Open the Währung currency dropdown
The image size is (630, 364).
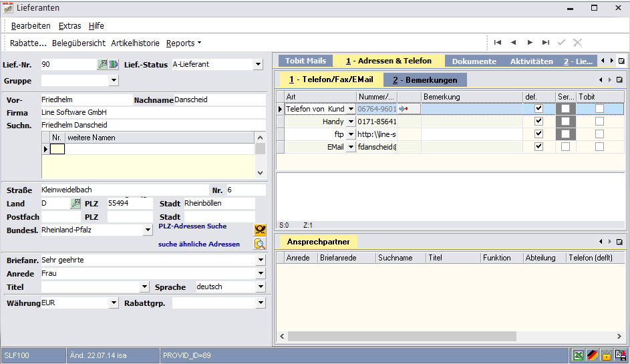tap(113, 303)
